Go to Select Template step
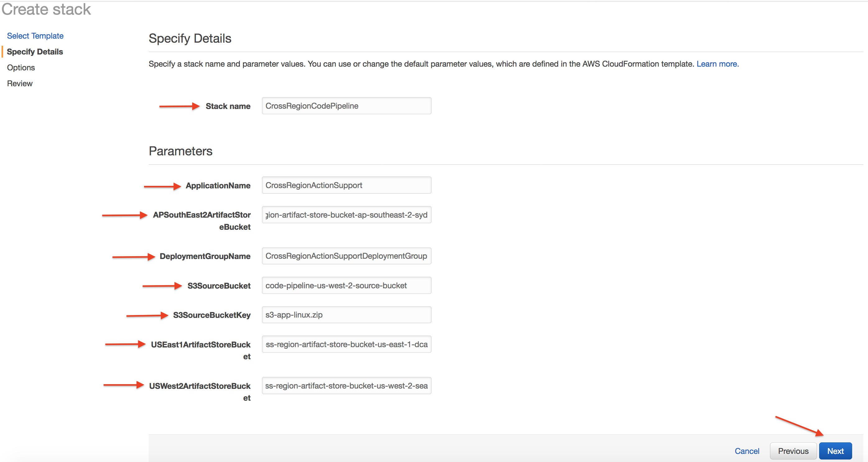868x462 pixels. 35,36
